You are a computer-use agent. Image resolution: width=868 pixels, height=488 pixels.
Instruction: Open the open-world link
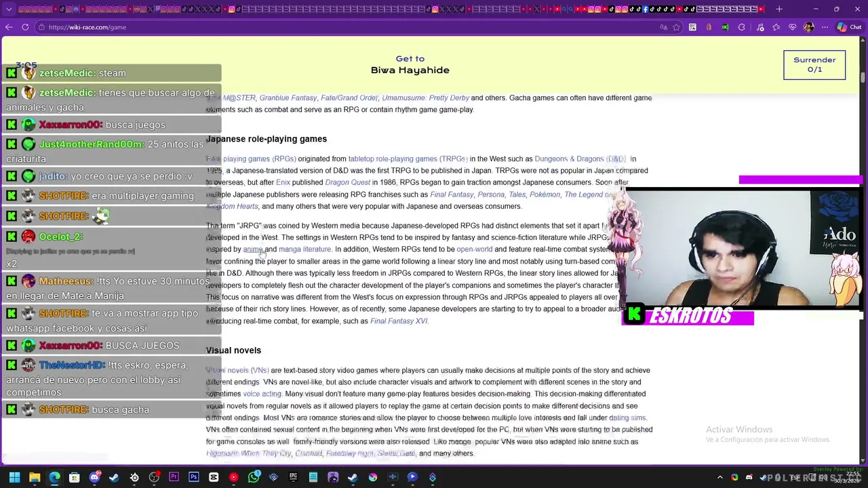(x=474, y=249)
